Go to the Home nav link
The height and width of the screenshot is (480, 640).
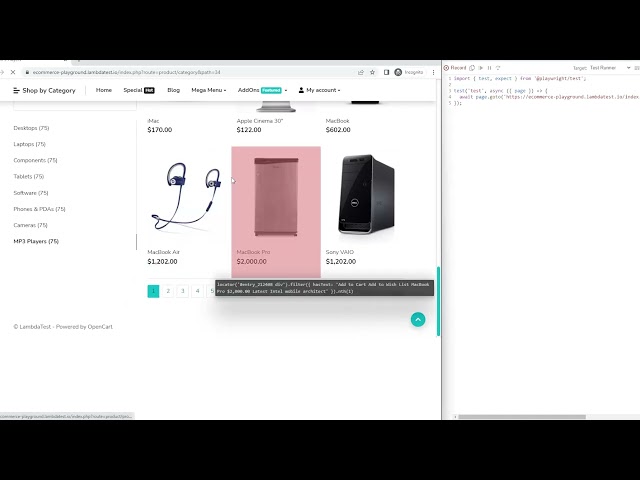[x=104, y=90]
